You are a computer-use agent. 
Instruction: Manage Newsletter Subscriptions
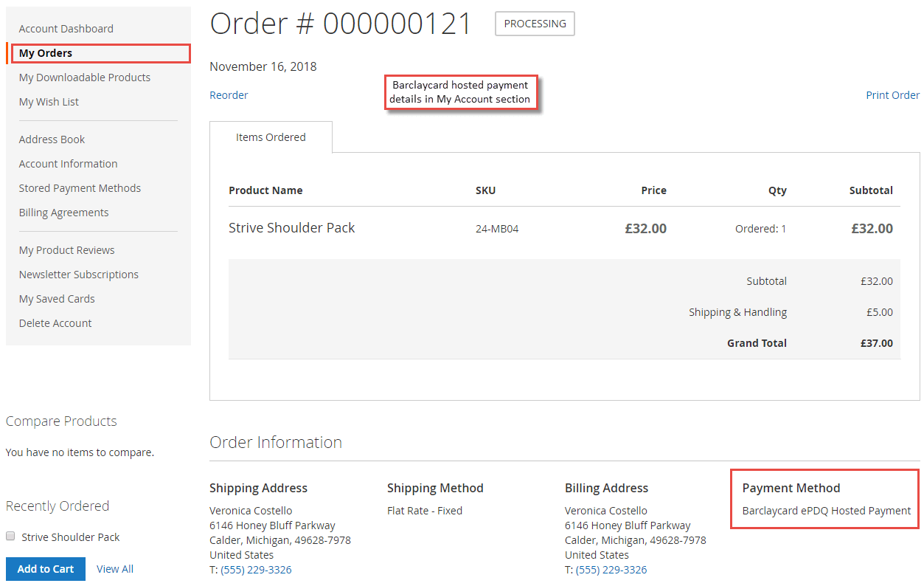click(78, 274)
